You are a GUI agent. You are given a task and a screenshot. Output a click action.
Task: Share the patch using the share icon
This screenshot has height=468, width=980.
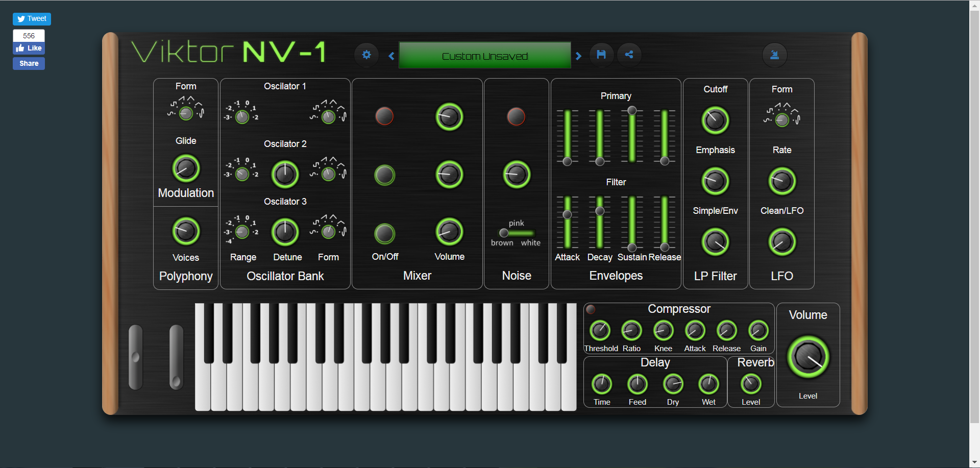point(629,55)
